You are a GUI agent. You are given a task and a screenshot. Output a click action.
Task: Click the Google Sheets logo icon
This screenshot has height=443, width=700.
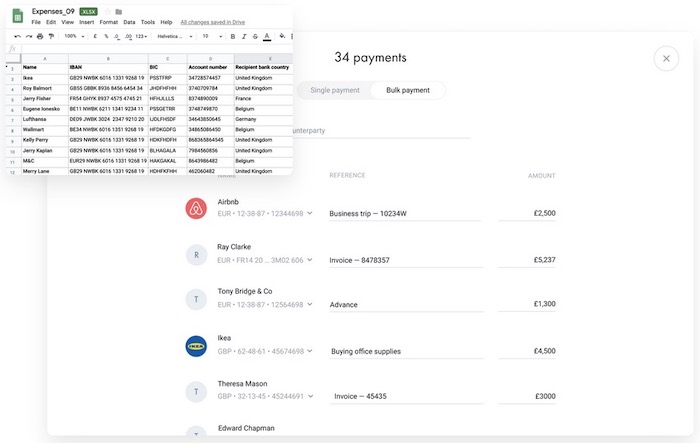[x=18, y=16]
